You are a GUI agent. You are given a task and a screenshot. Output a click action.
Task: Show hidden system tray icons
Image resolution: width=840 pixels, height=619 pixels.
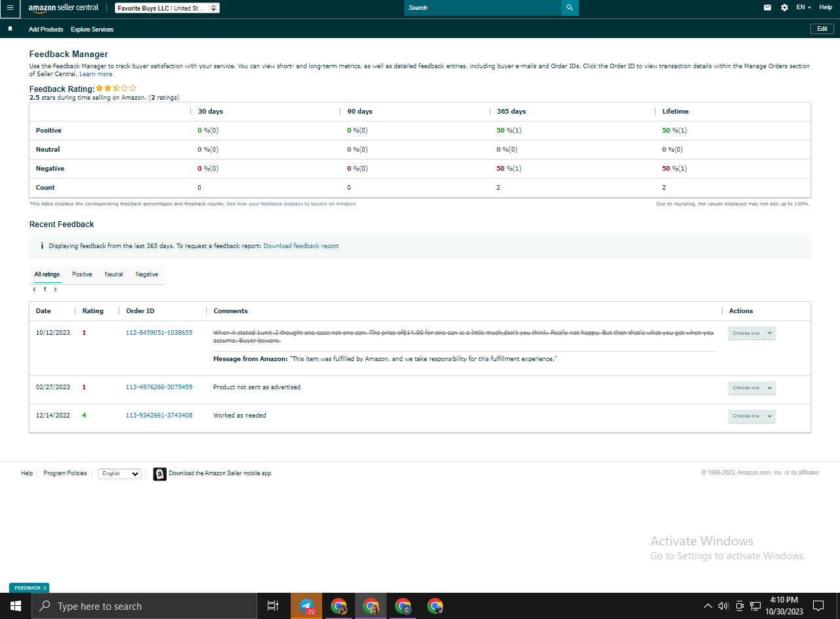pos(707,606)
